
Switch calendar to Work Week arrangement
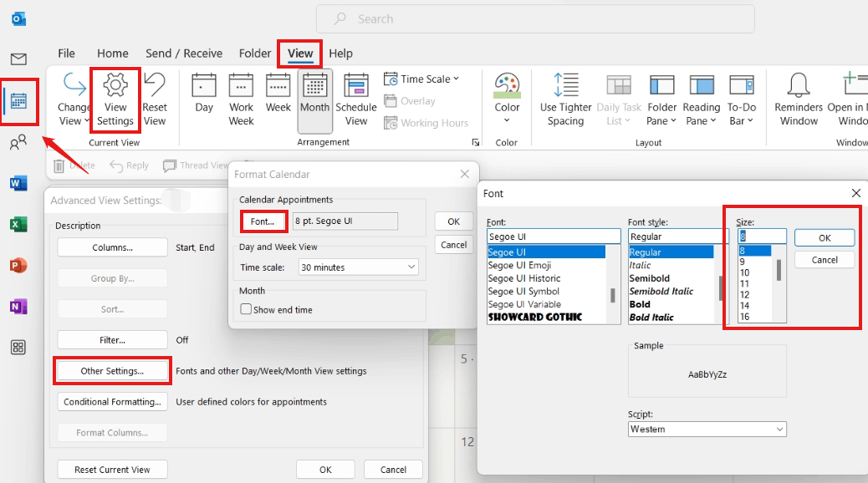point(241,100)
